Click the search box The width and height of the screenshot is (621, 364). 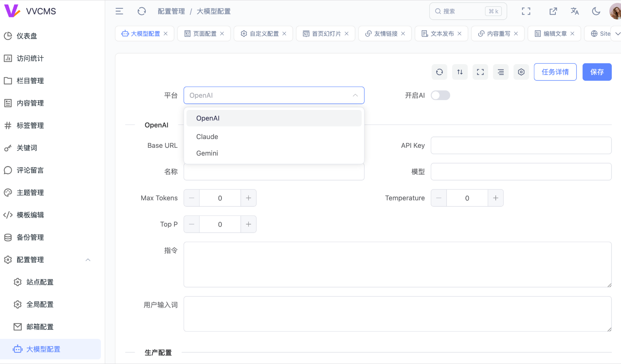coord(468,11)
